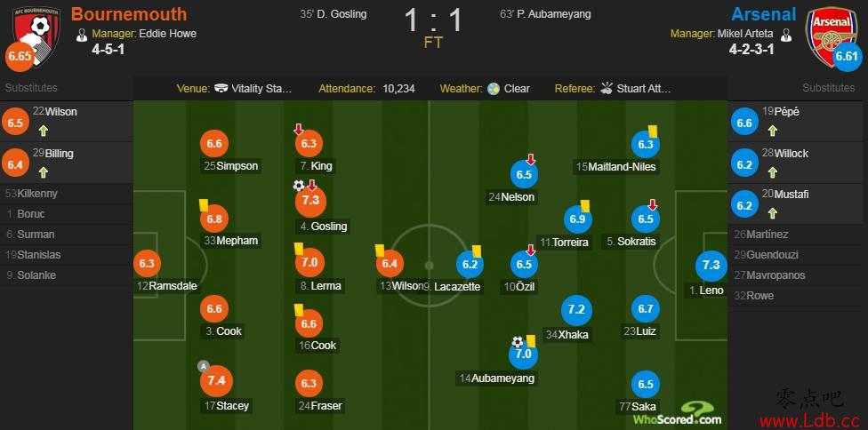Click Bournemouth's 6.65 team rating badge
The image size is (868, 430).
(20, 57)
